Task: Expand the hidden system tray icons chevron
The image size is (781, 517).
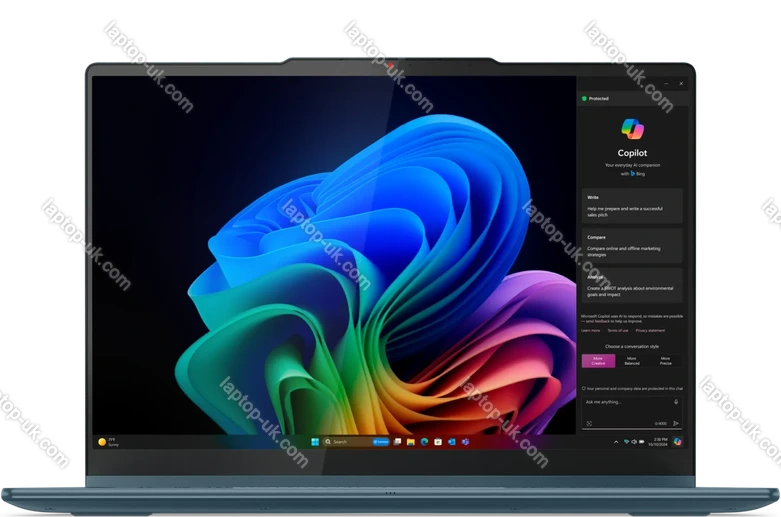Action: pyautogui.click(x=617, y=441)
